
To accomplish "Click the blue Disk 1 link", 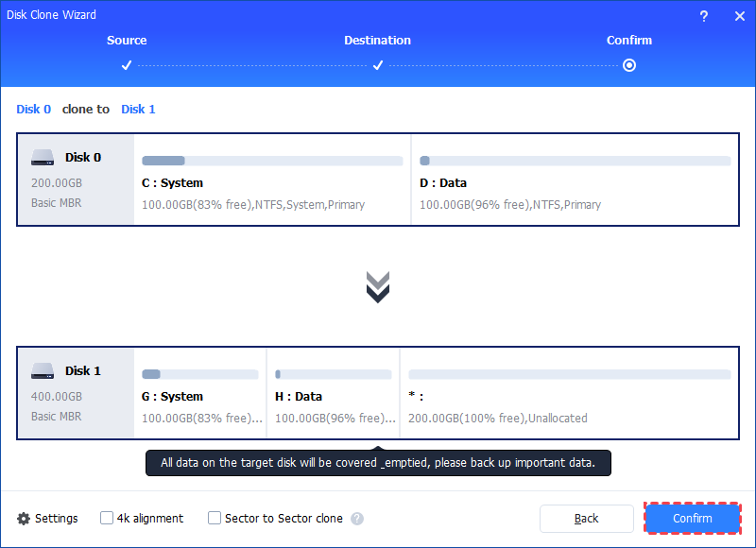I will pos(138,109).
